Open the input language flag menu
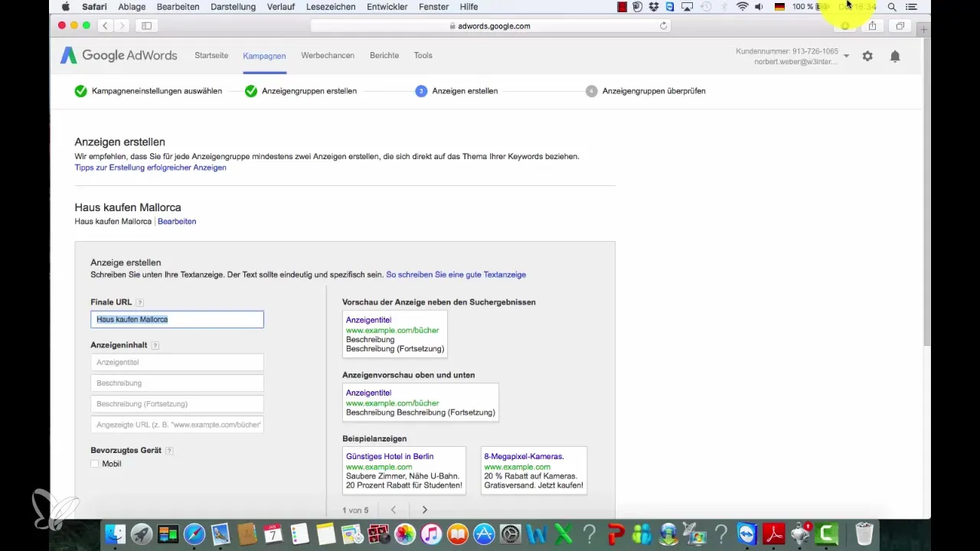Screen dimensions: 980x551 [779, 7]
